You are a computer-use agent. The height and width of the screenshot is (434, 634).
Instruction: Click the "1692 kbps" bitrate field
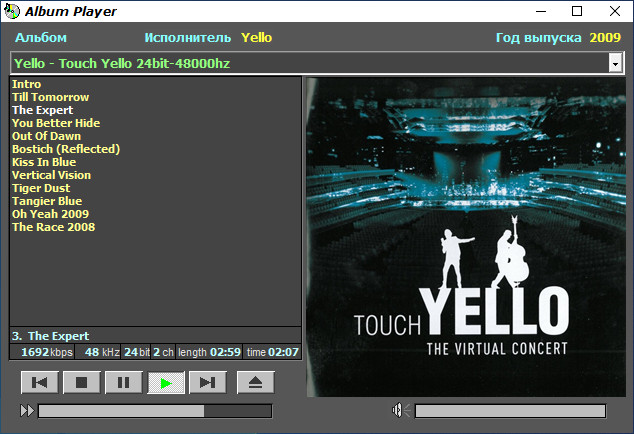42,352
